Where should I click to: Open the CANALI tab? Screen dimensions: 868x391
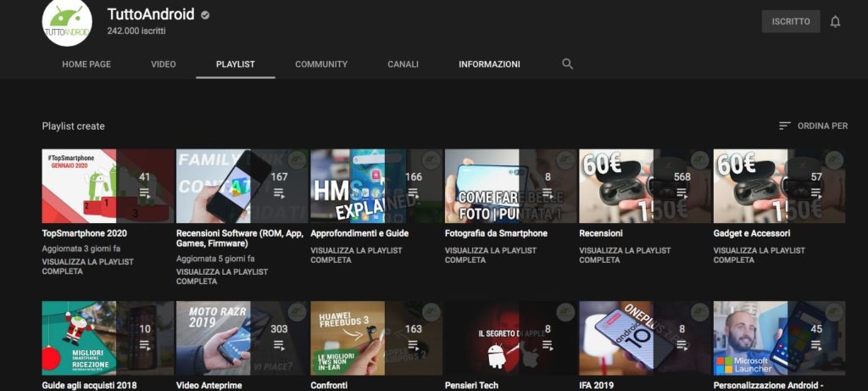click(x=403, y=64)
